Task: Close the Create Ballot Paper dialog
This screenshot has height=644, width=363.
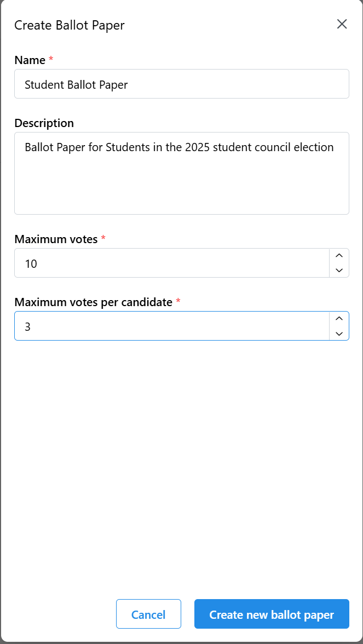Action: point(342,24)
